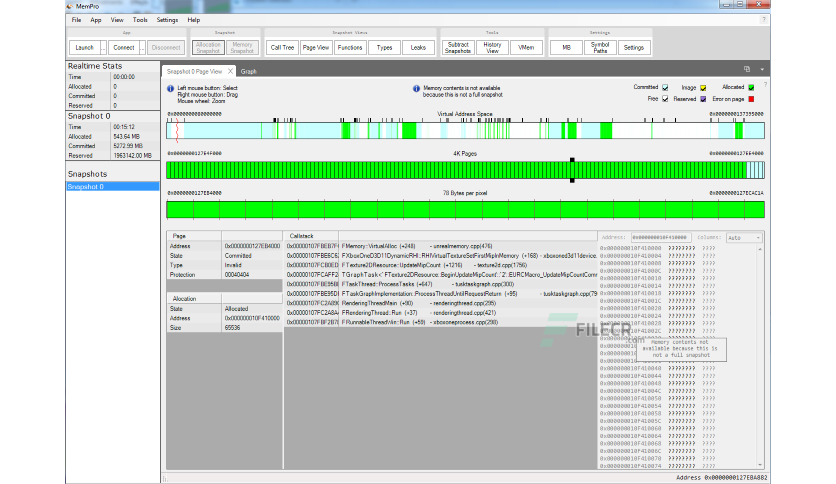Click the red dashed marker in Virtual Address Space
The image size is (836, 484).
(x=177, y=130)
